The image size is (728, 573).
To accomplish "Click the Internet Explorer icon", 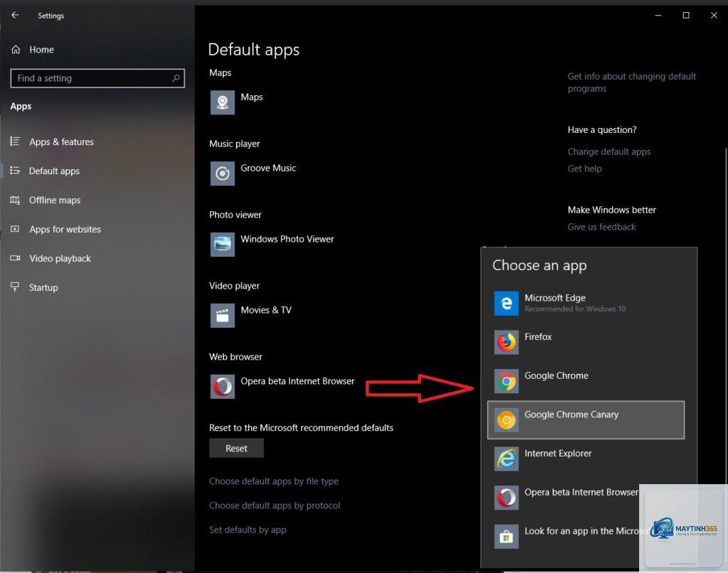I will pos(506,459).
